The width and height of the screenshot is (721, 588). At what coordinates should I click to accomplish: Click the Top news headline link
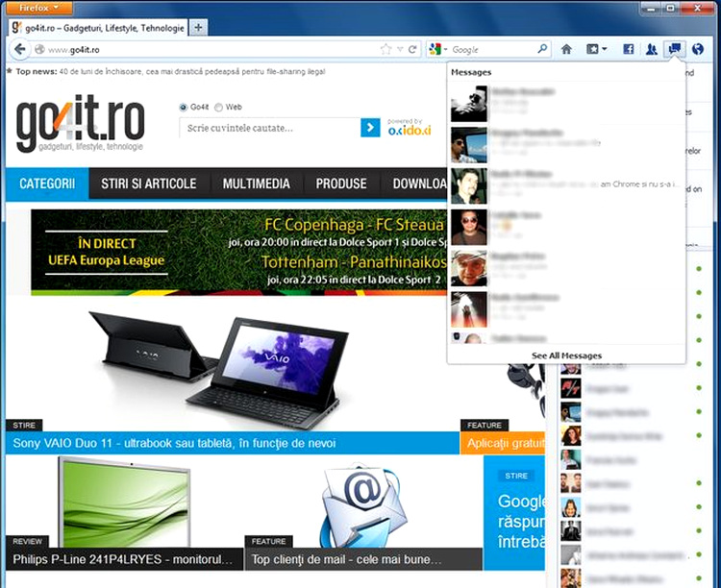tap(192, 72)
